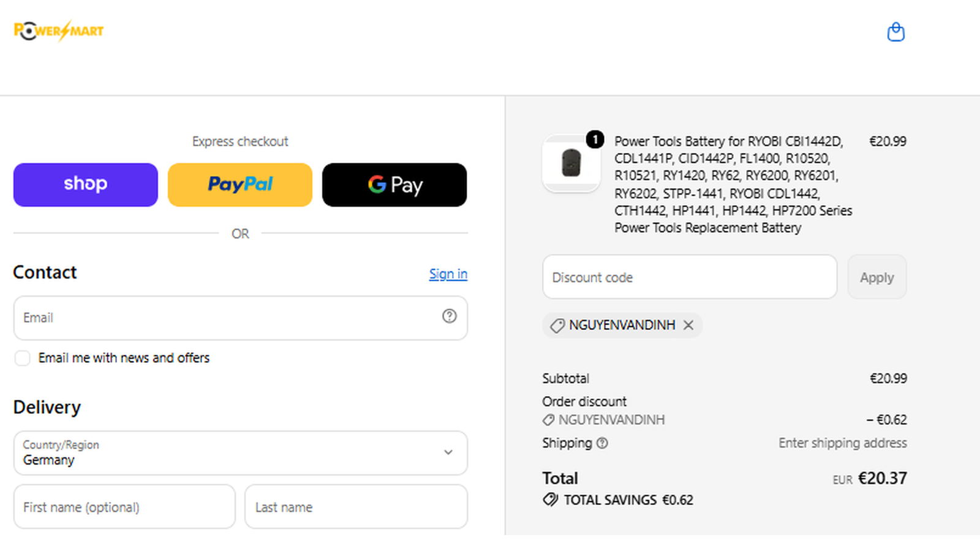Viewport: 980px width, 551px height.
Task: Click the shipping info question mark icon
Action: pyautogui.click(x=602, y=443)
